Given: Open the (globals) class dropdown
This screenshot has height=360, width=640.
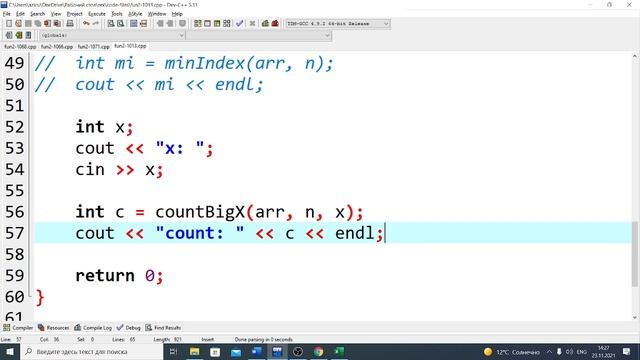Looking at the screenshot, I should point(112,36).
